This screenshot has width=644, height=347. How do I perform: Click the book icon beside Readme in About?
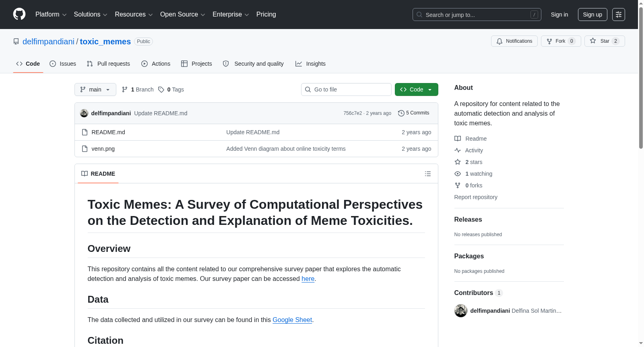pos(458,139)
